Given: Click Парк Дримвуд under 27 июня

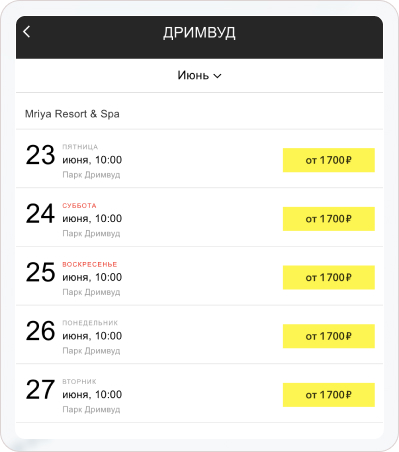Looking at the screenshot, I should (91, 409).
